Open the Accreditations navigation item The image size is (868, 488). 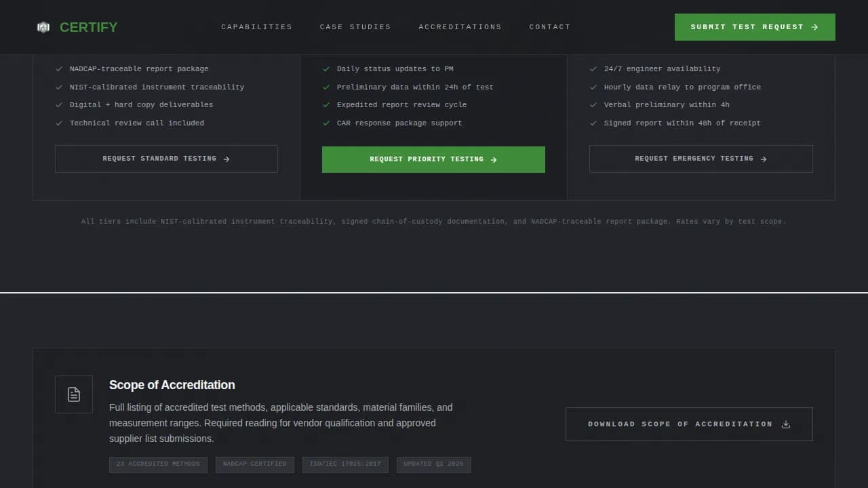460,26
